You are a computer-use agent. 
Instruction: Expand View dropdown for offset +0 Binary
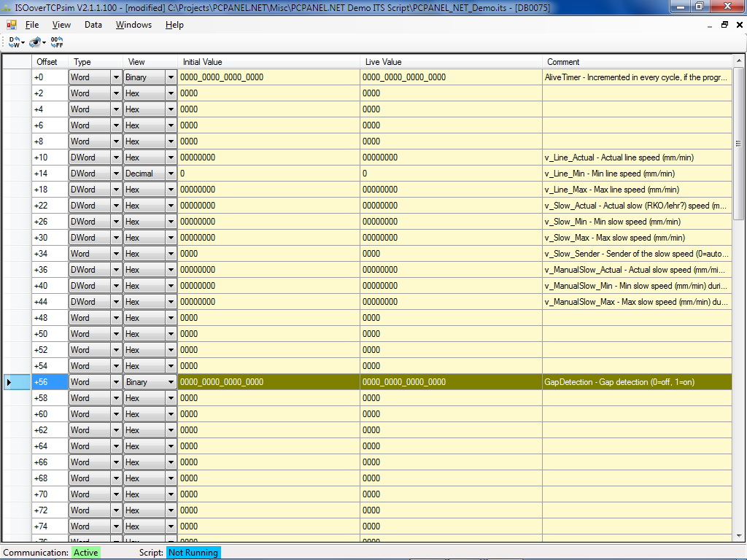[171, 77]
